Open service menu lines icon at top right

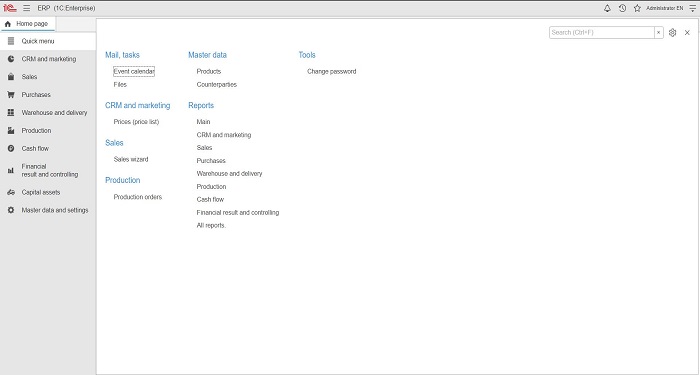pyautogui.click(x=692, y=8)
